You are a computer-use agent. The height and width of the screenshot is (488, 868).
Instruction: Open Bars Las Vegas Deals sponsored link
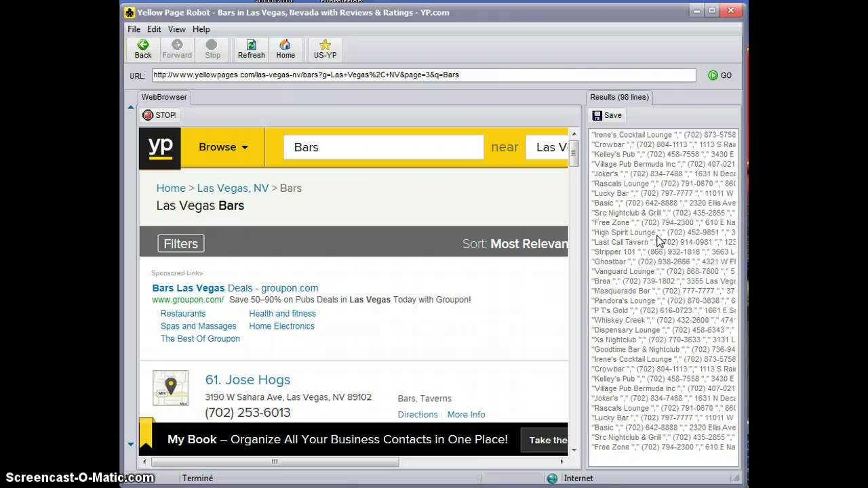[x=235, y=288]
